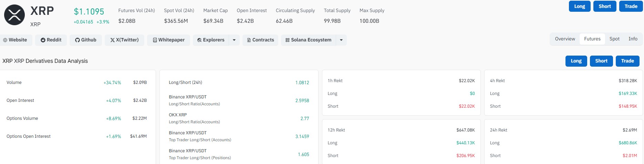Expand the Explorers dropdown arrow
Image resolution: width=644 pixels, height=164 pixels.
pos(234,40)
